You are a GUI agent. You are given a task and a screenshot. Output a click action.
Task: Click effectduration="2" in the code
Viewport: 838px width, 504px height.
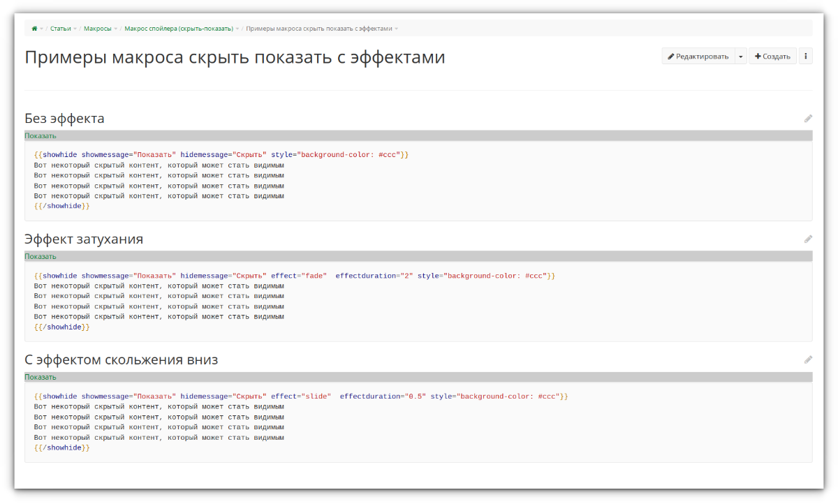(x=374, y=276)
